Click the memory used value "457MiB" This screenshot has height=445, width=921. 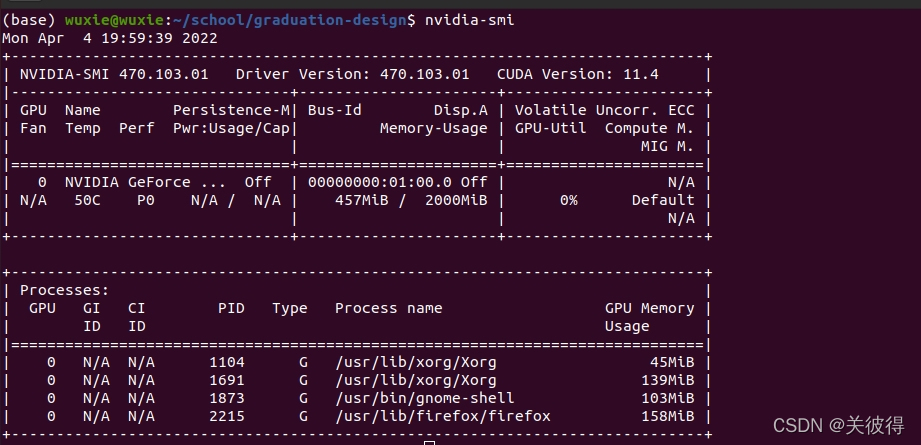click(361, 201)
